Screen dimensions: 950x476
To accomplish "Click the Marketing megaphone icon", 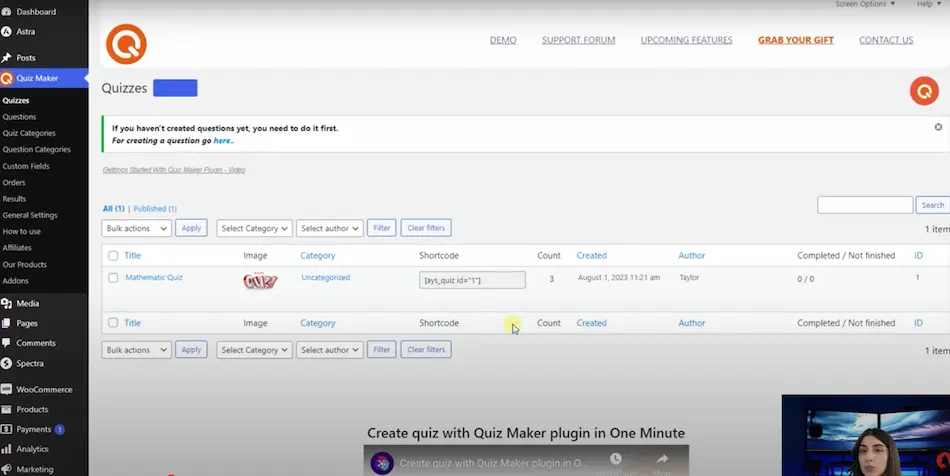I will pos(6,469).
